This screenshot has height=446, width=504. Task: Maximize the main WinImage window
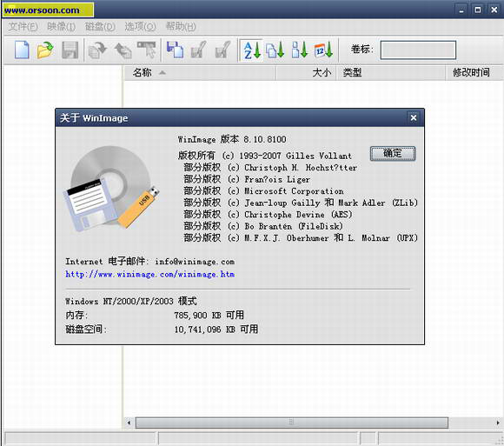click(478, 10)
